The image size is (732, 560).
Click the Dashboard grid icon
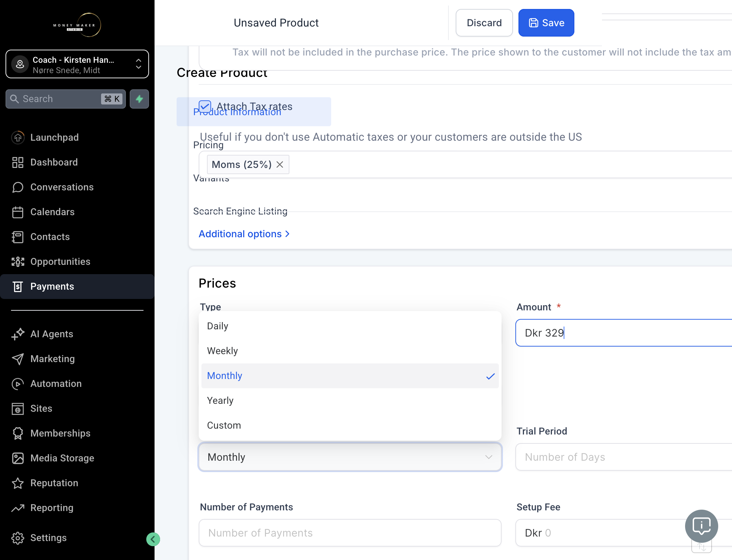[18, 162]
